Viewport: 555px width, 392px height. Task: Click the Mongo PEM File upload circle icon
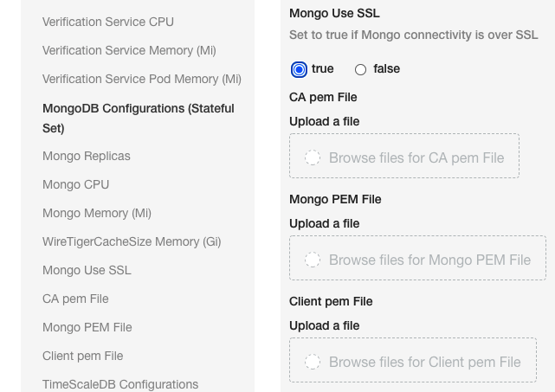pos(313,260)
